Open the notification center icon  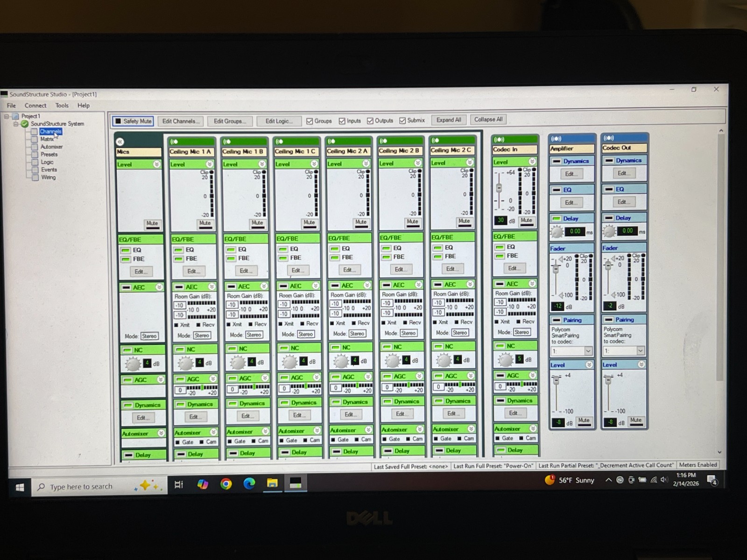pyautogui.click(x=712, y=480)
